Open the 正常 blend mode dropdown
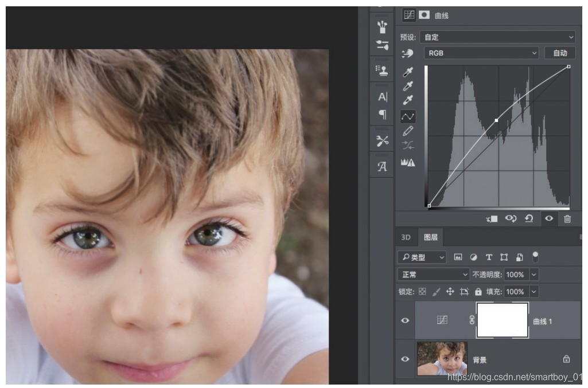588x388 pixels. tap(434, 275)
